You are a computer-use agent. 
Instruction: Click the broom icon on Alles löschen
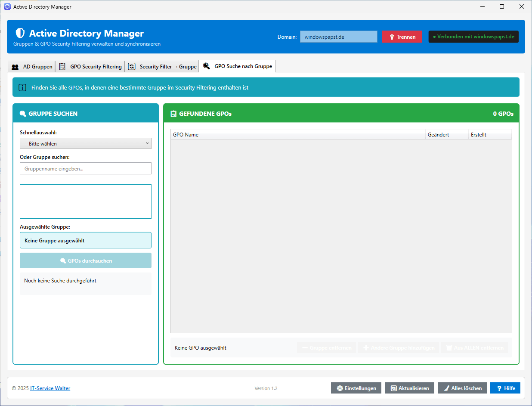(x=446, y=388)
